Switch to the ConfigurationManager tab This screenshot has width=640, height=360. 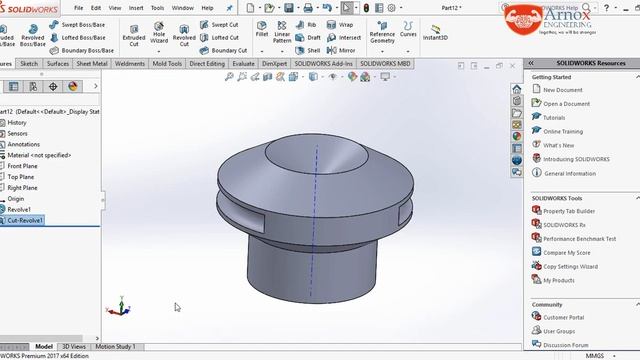pos(33,86)
